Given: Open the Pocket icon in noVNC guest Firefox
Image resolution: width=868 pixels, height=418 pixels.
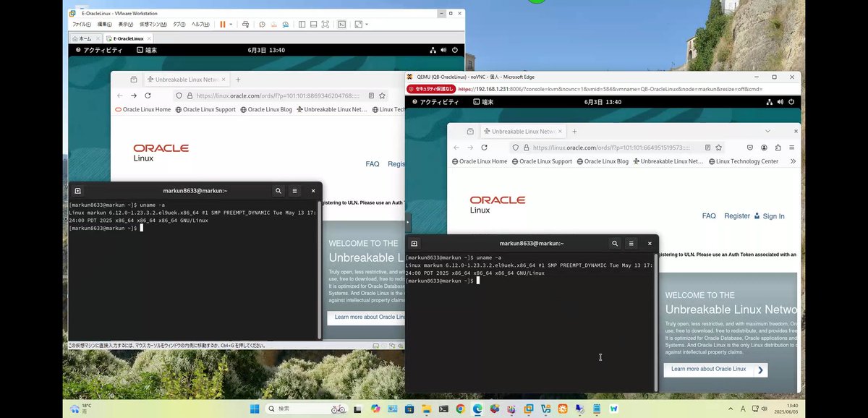Looking at the screenshot, I should pyautogui.click(x=750, y=148).
